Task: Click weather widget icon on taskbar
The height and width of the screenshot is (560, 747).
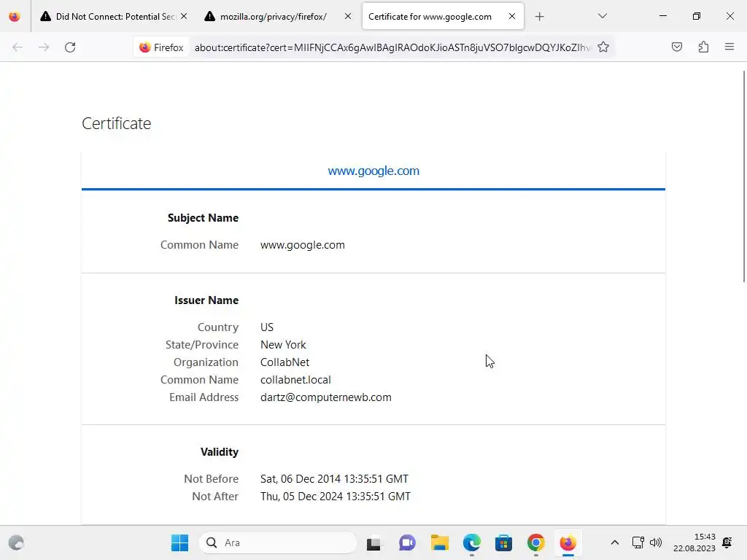Action: pyautogui.click(x=16, y=542)
